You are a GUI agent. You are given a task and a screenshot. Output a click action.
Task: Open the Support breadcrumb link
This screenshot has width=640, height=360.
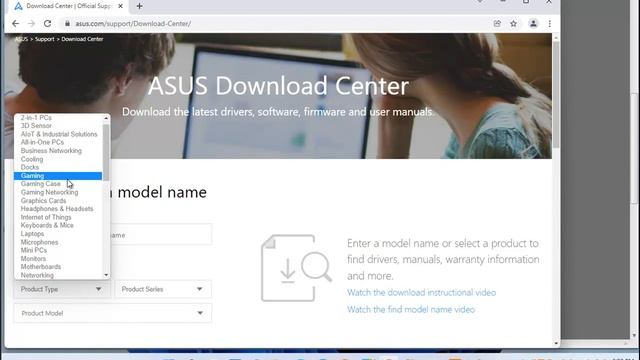tap(44, 39)
